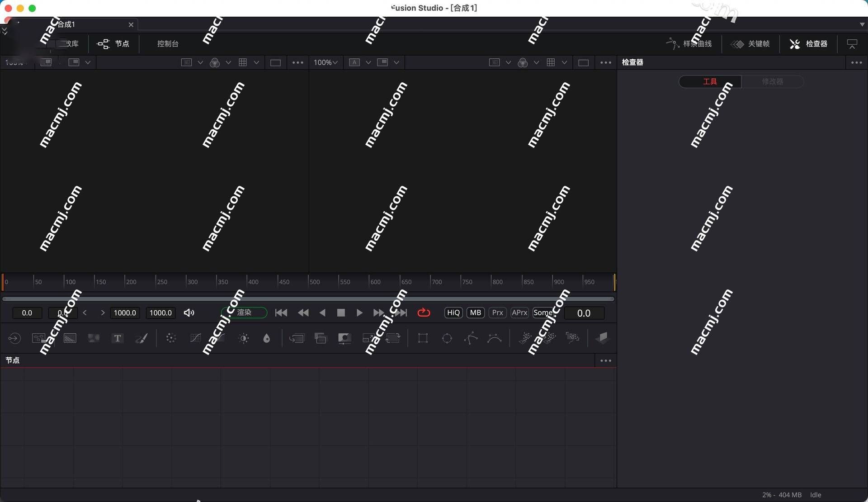Click right viewer color channel icon
This screenshot has width=868, height=502.
pyautogui.click(x=523, y=62)
